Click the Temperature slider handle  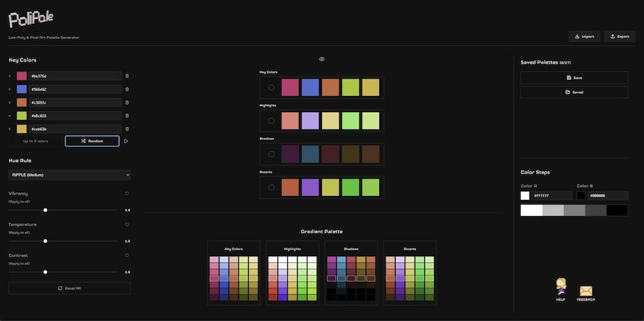coord(45,241)
